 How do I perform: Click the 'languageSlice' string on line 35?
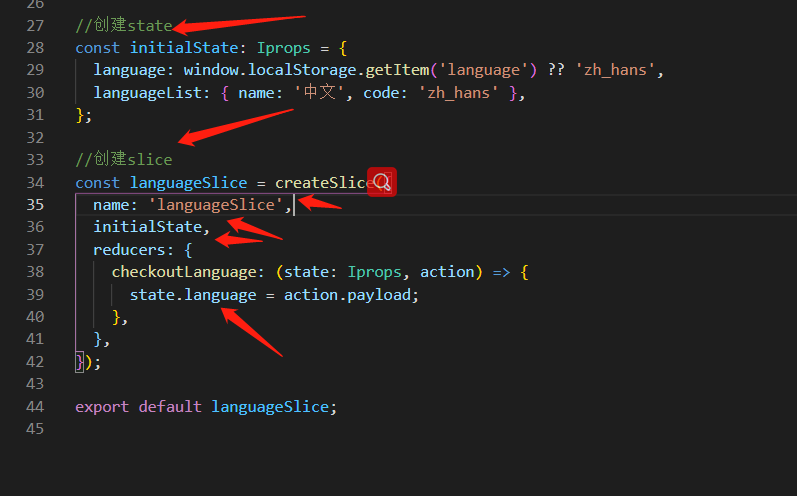216,205
